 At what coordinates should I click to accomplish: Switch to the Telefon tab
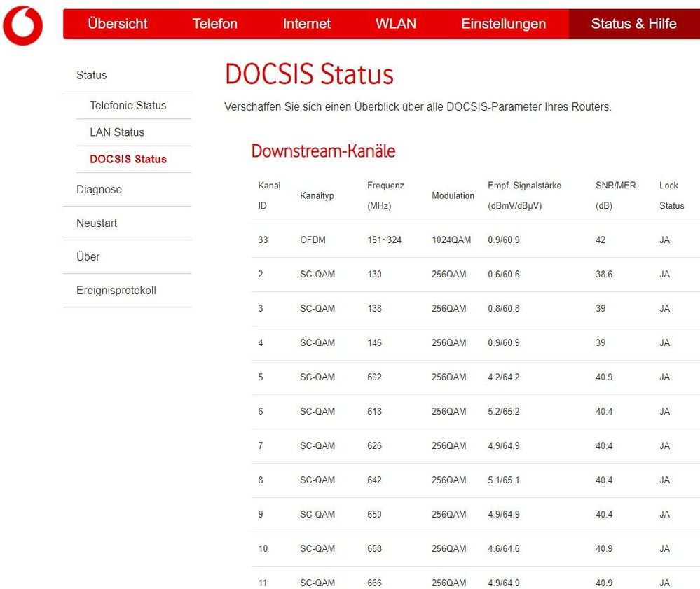coord(214,24)
